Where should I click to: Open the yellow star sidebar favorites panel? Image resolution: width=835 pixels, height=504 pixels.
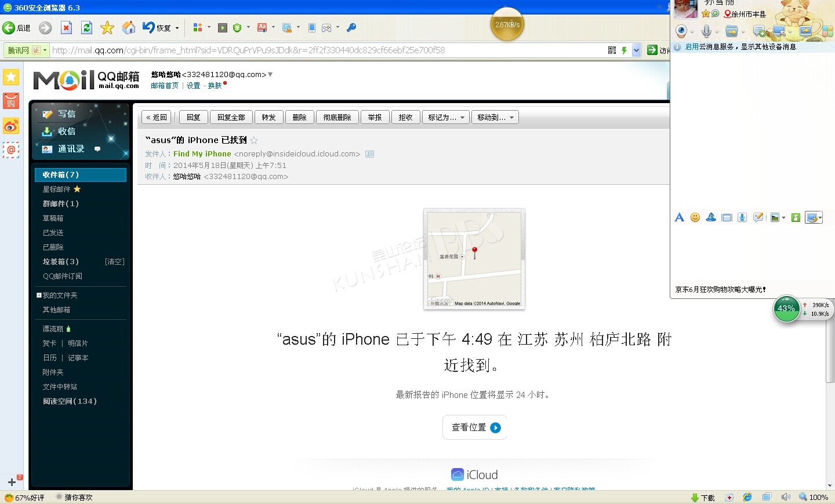(11, 76)
